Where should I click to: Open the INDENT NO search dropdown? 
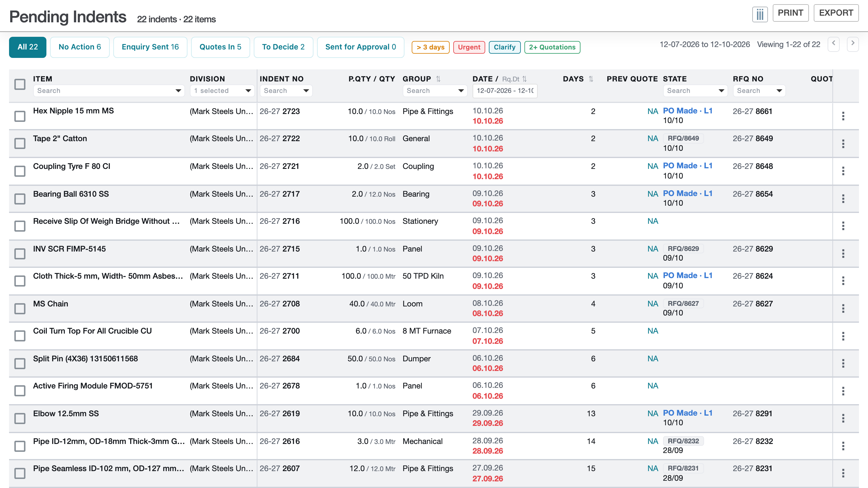(306, 91)
